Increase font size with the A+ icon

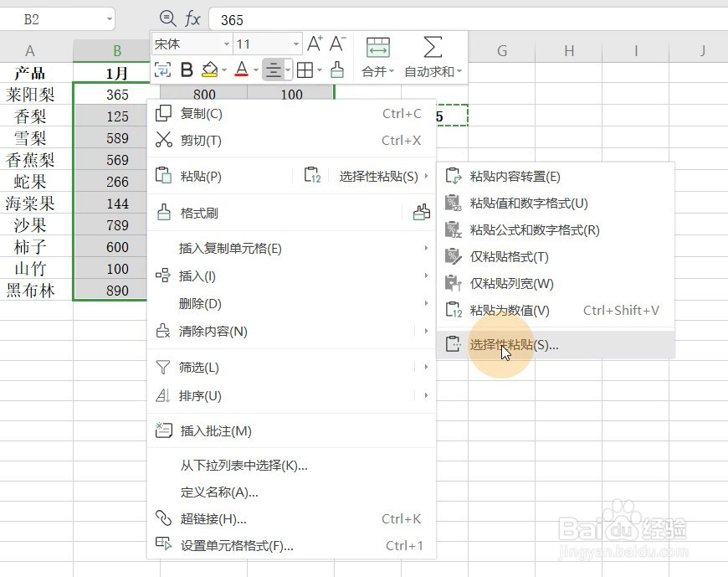[x=315, y=44]
